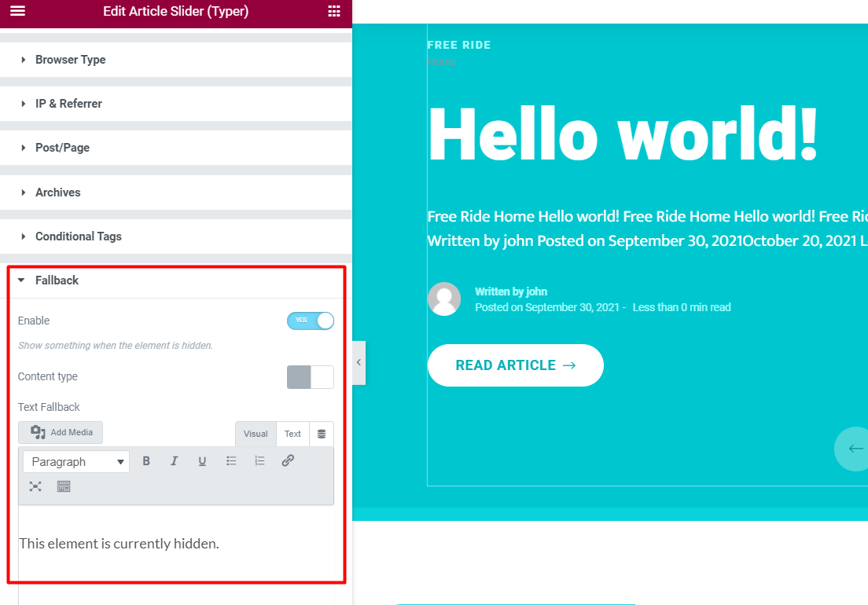The width and height of the screenshot is (868, 605).
Task: Toggle distraction-free fullscreen editor mode
Action: (35, 486)
